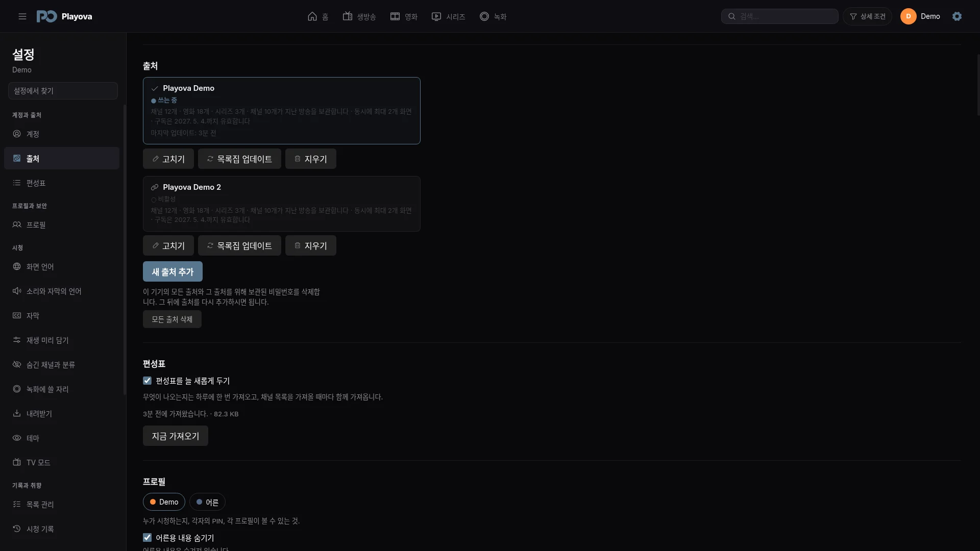Click the Demo user avatar
The image size is (980, 551).
[909, 16]
